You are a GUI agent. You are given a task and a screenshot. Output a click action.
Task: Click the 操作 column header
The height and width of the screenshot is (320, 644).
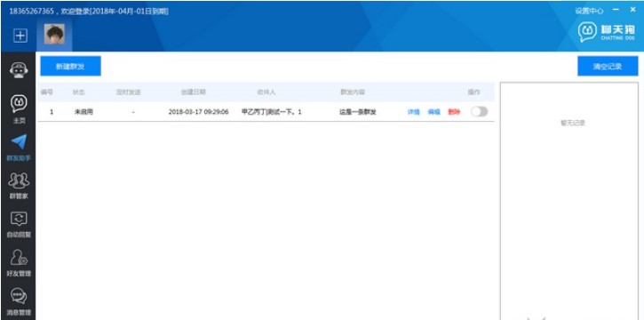[x=473, y=92]
